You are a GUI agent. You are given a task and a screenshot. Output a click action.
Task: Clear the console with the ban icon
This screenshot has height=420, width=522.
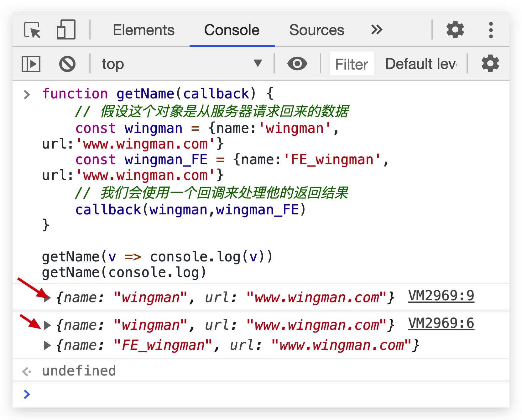[67, 64]
